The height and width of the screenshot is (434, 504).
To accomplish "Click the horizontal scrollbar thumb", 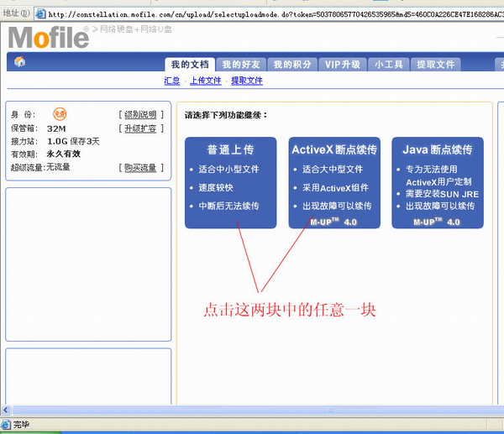I will (x=258, y=410).
